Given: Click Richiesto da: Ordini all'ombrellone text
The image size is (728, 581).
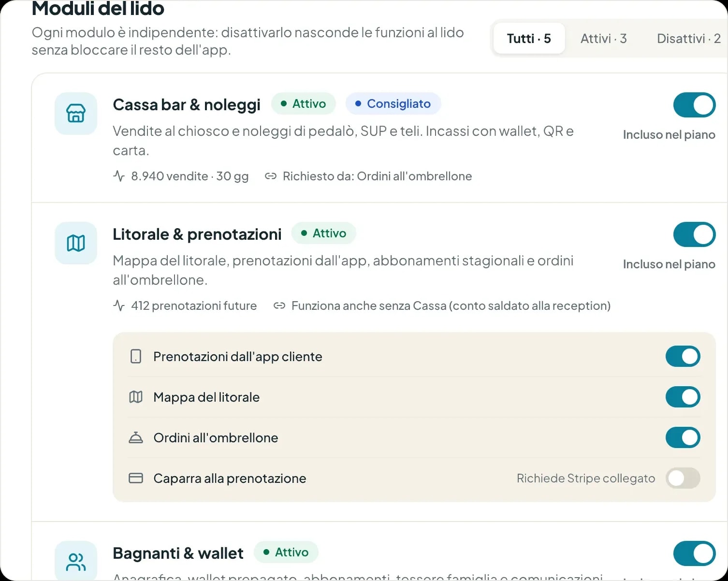Looking at the screenshot, I should pyautogui.click(x=377, y=176).
